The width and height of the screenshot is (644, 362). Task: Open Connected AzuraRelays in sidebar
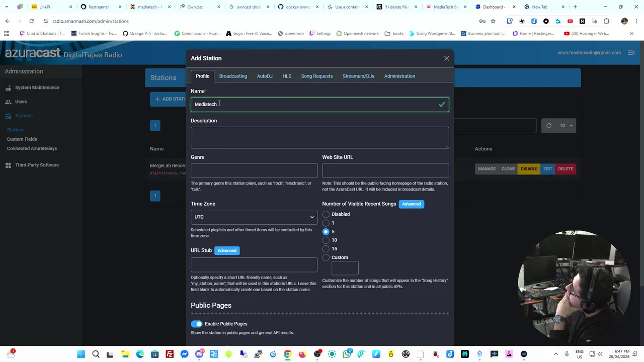click(x=32, y=148)
